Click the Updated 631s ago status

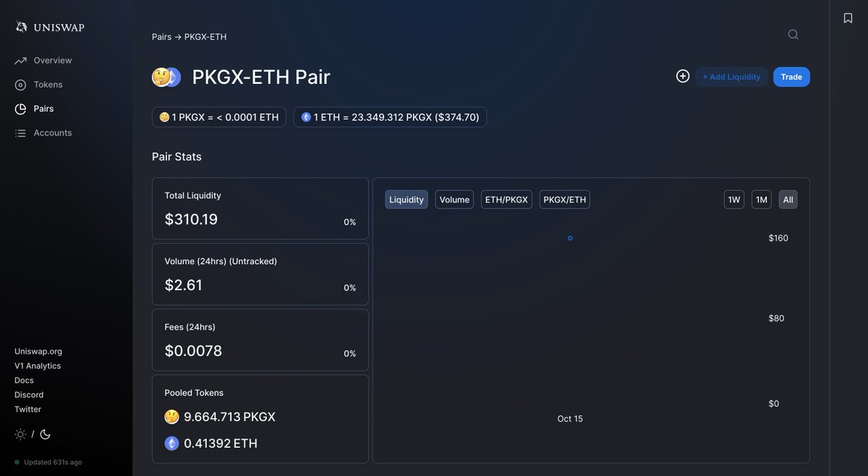(x=53, y=462)
